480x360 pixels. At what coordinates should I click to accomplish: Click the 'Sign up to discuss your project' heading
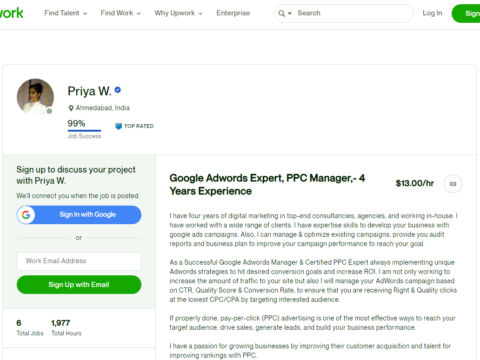(x=76, y=175)
